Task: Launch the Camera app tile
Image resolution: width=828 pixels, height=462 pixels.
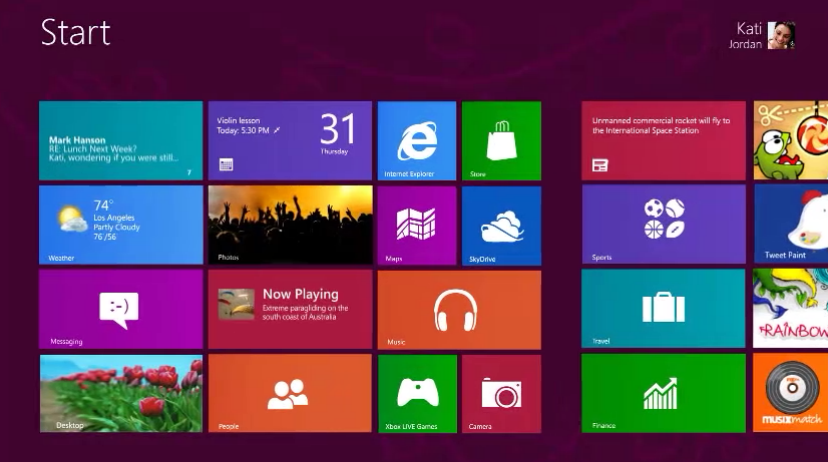Action: click(501, 393)
